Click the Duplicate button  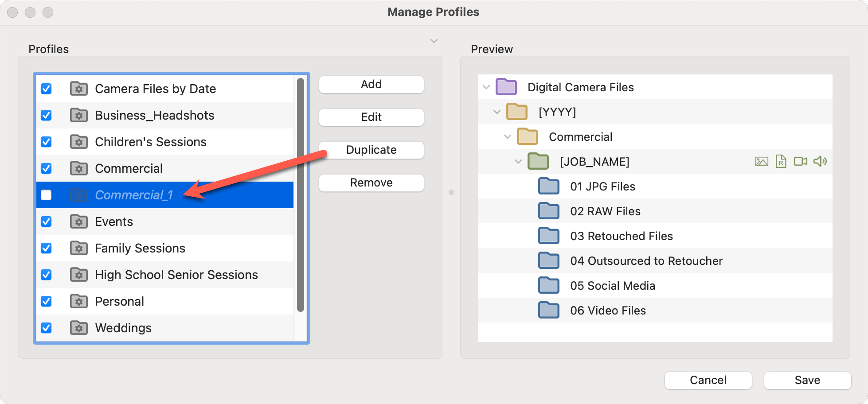(371, 150)
